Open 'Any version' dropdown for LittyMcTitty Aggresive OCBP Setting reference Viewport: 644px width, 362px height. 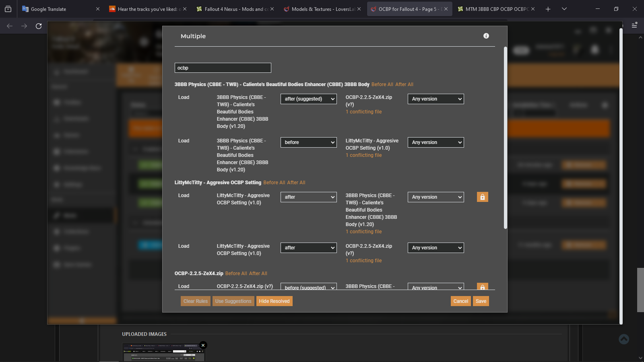pos(436,142)
